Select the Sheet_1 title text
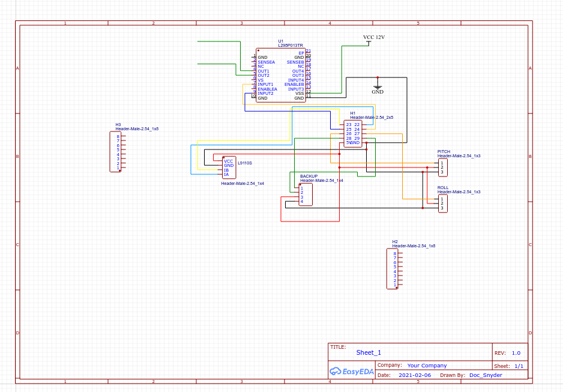Viewport: 563px width, 392px height. (x=369, y=353)
